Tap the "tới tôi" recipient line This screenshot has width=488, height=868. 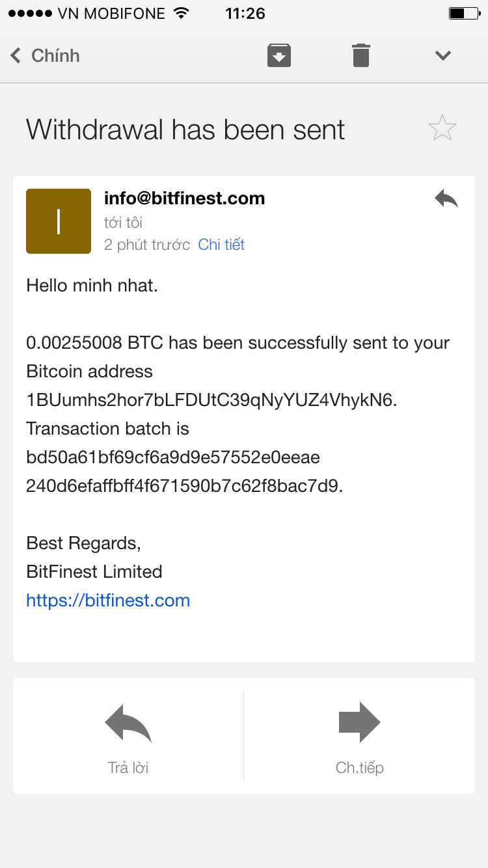tap(123, 223)
